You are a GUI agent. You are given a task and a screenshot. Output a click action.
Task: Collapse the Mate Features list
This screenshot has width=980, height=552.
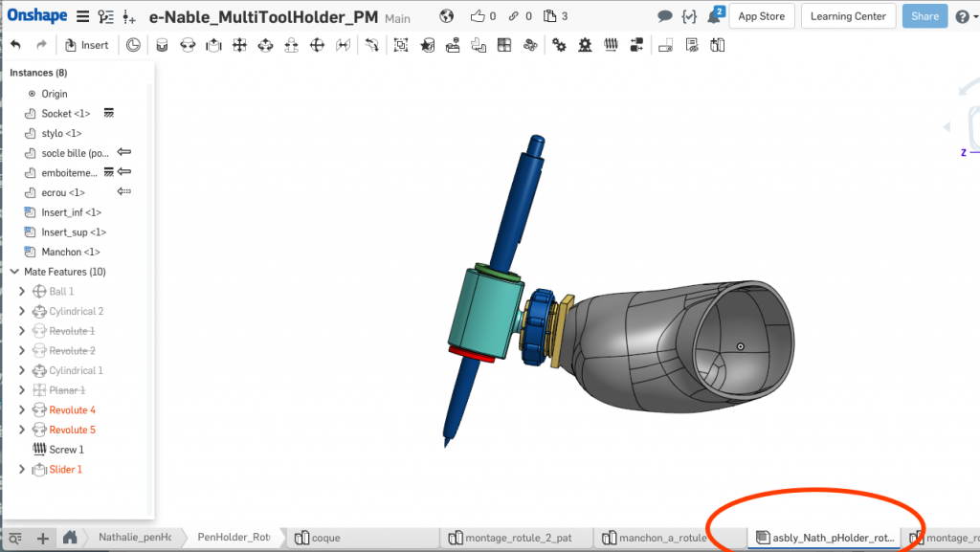[x=14, y=272]
